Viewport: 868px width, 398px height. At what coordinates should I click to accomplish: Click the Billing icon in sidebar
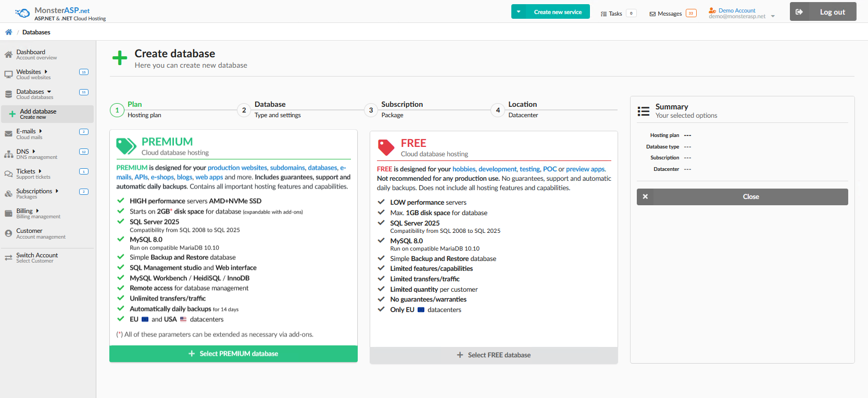coord(8,214)
